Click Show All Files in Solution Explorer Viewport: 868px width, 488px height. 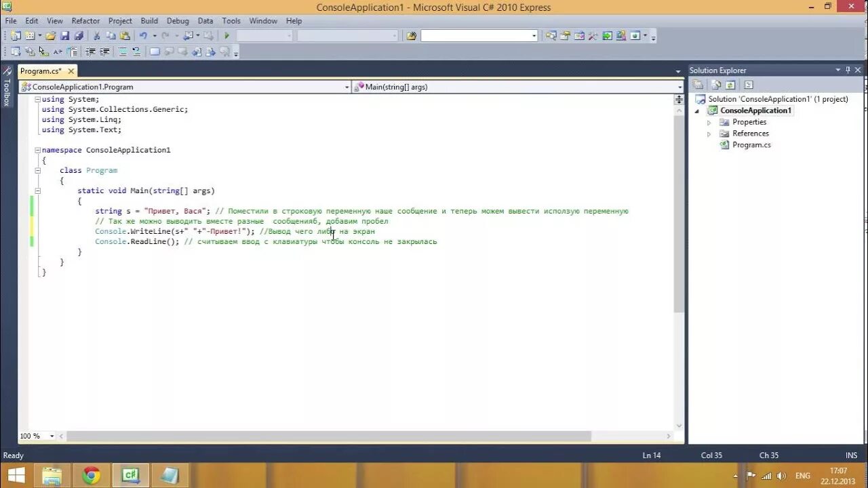click(x=716, y=85)
